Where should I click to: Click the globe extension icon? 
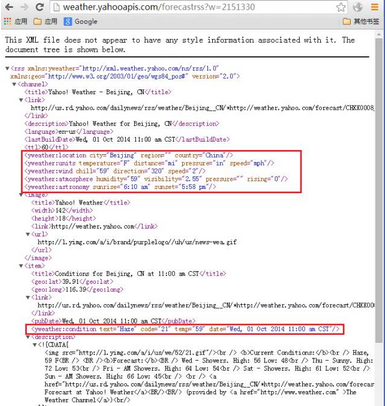point(358,7)
